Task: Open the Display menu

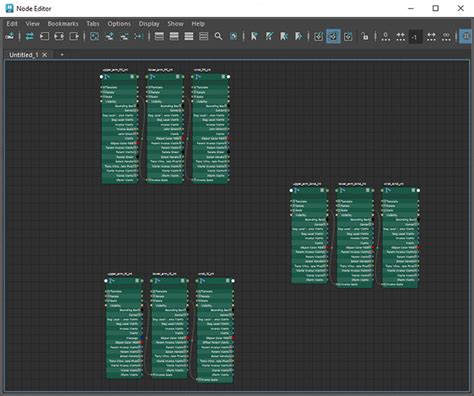Action: point(149,24)
